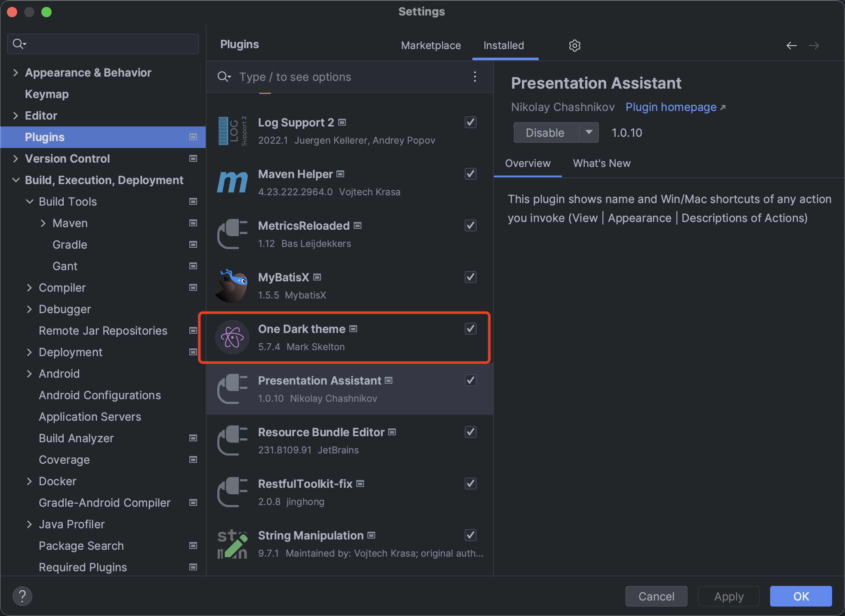Click the Maven Helper plugin icon
This screenshot has height=616, width=845.
pos(232,182)
